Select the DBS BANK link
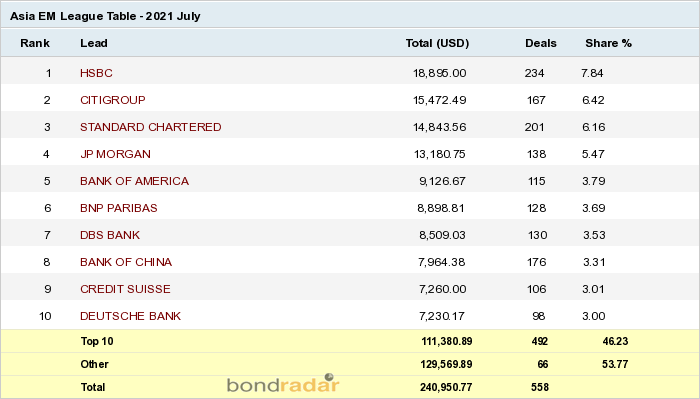Viewport: 700px width, 399px height. click(x=110, y=235)
